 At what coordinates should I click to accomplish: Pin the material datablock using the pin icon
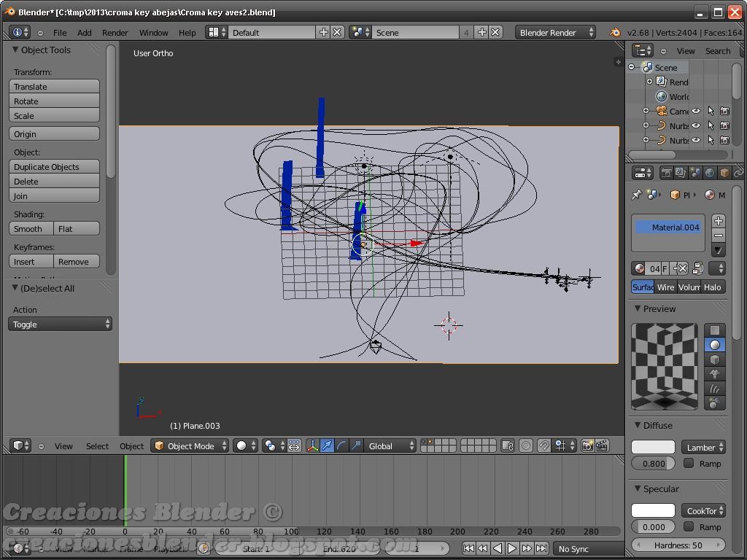pos(635,195)
